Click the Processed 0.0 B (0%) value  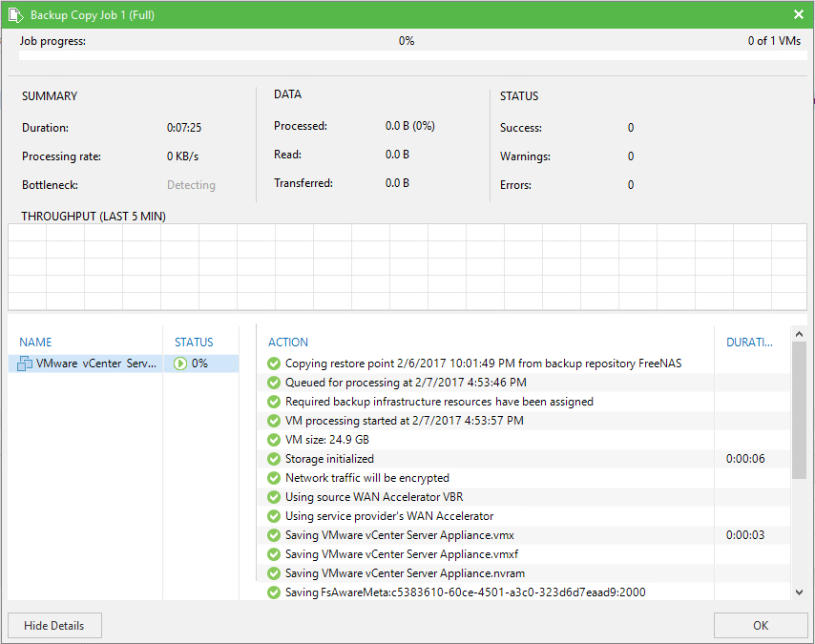coord(409,126)
